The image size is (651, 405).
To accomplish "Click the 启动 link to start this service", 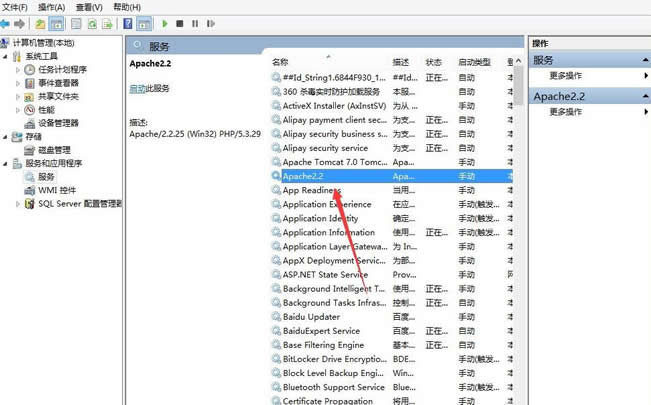I will tap(137, 88).
